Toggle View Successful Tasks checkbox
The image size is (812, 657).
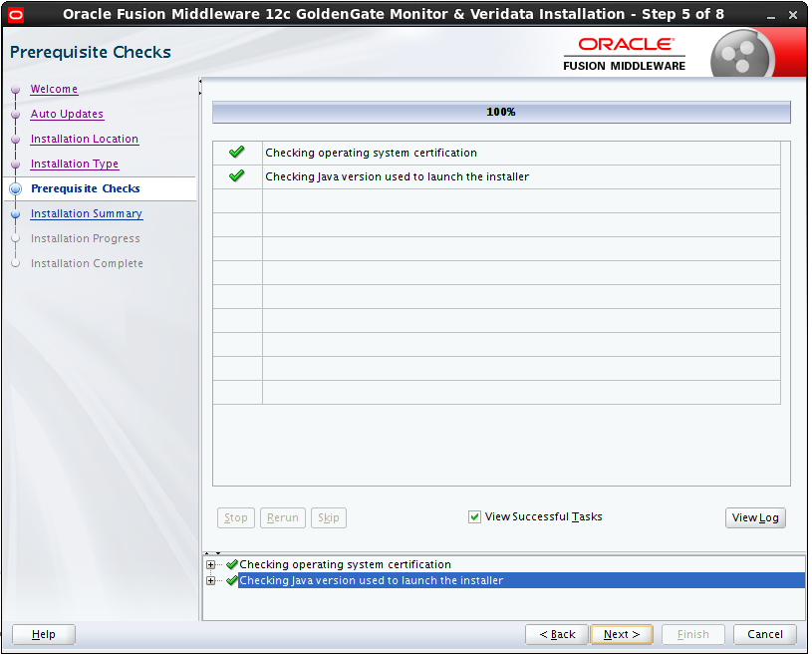[474, 517]
